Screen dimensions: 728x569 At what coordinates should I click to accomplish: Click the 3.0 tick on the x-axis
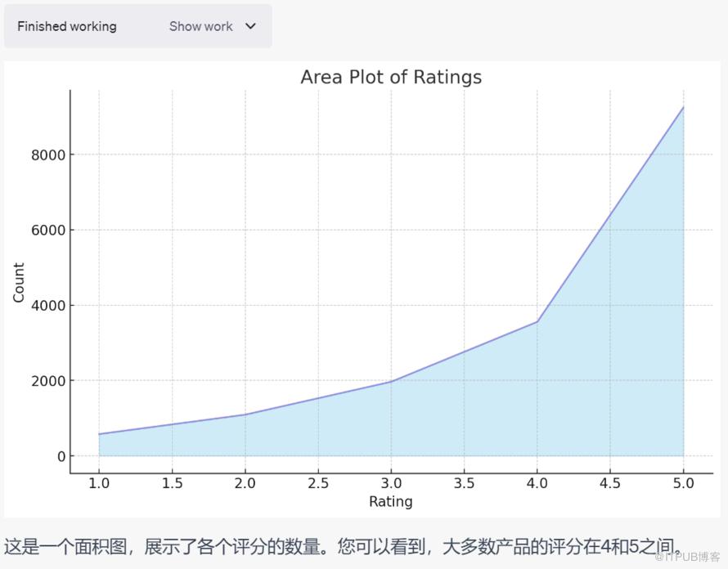(x=391, y=483)
